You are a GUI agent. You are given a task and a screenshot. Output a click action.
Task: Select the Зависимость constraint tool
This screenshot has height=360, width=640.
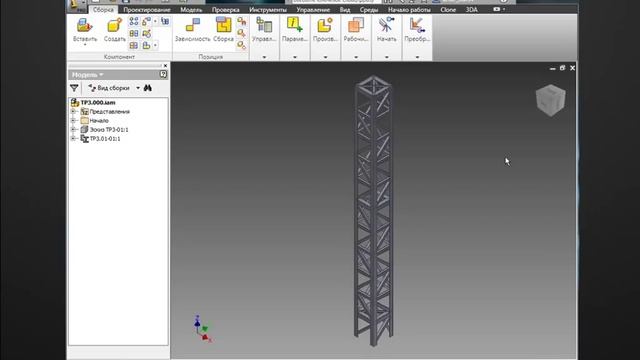193,25
